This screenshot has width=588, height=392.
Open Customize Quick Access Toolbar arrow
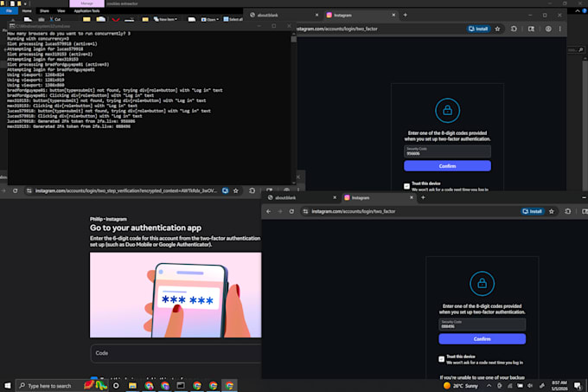(x=25, y=3)
